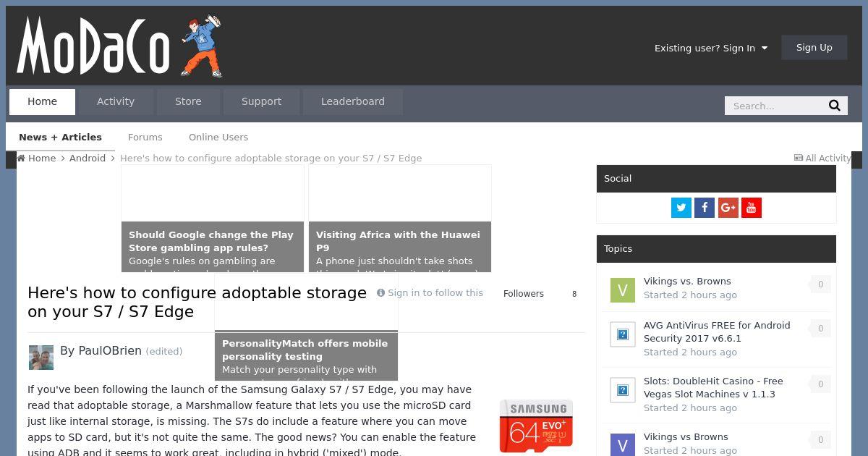
Task: Open AVG AntiVirus FREE for Android topic
Action: pyautogui.click(x=717, y=332)
